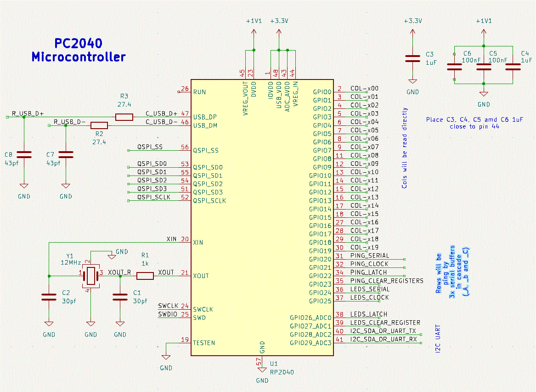
Task: Select capacitor C3 rated 1uF
Action: (x=412, y=58)
